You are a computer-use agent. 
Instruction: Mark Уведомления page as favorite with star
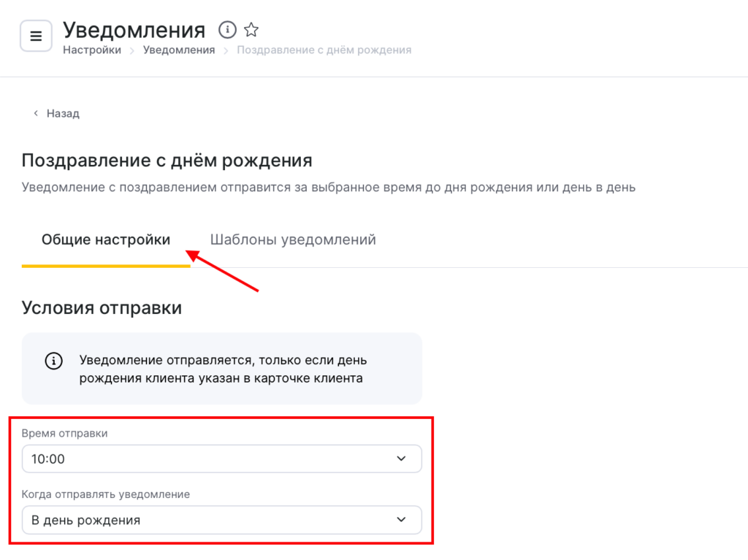coord(251,30)
